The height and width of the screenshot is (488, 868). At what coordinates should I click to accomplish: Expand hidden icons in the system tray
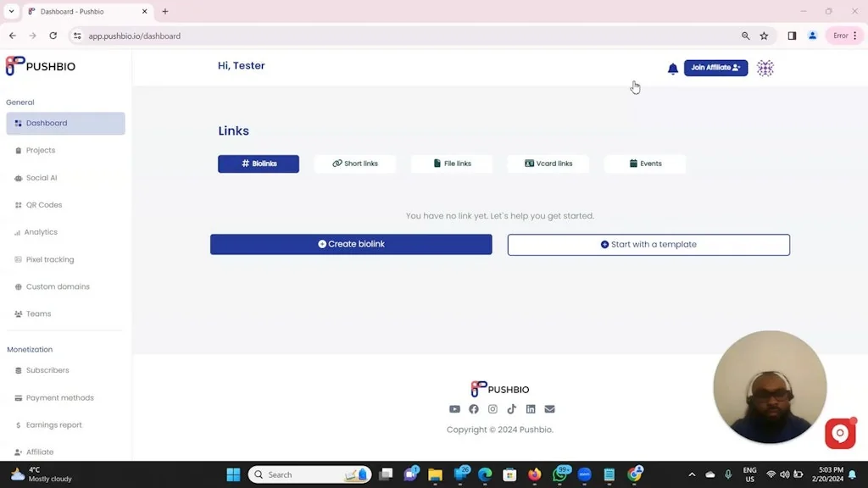pos(691,474)
